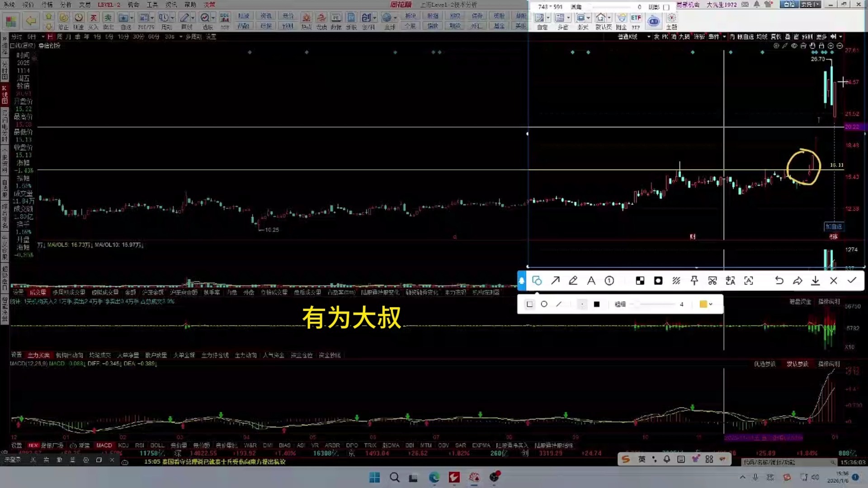868x488 pixels.
Task: Toggle the ellipse shape mode
Action: pyautogui.click(x=544, y=304)
